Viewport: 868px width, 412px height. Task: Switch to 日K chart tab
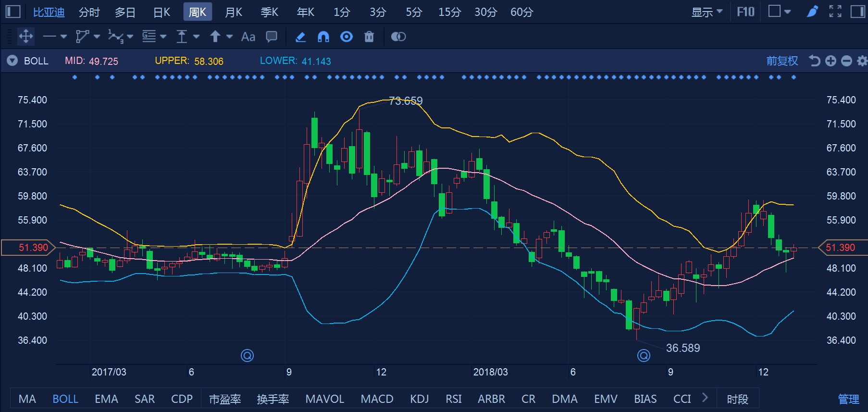[x=161, y=12]
